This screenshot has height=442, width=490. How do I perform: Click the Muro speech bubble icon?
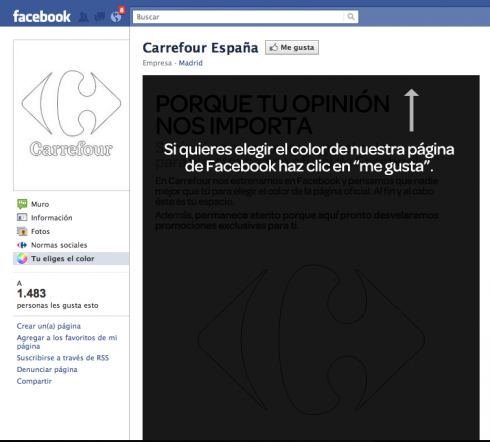(x=22, y=204)
